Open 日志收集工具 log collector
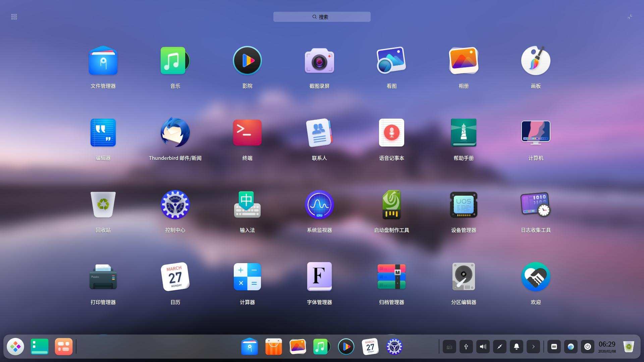Image resolution: width=644 pixels, height=362 pixels. click(536, 205)
